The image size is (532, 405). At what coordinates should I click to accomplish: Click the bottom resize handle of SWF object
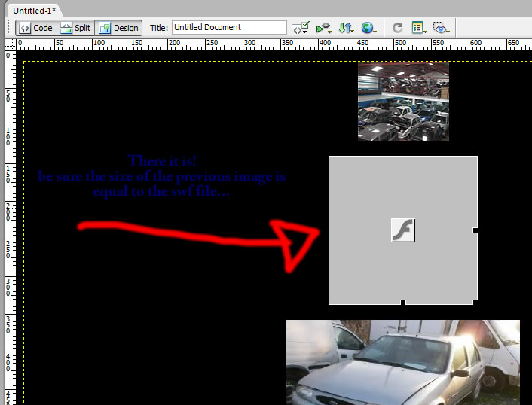(403, 303)
